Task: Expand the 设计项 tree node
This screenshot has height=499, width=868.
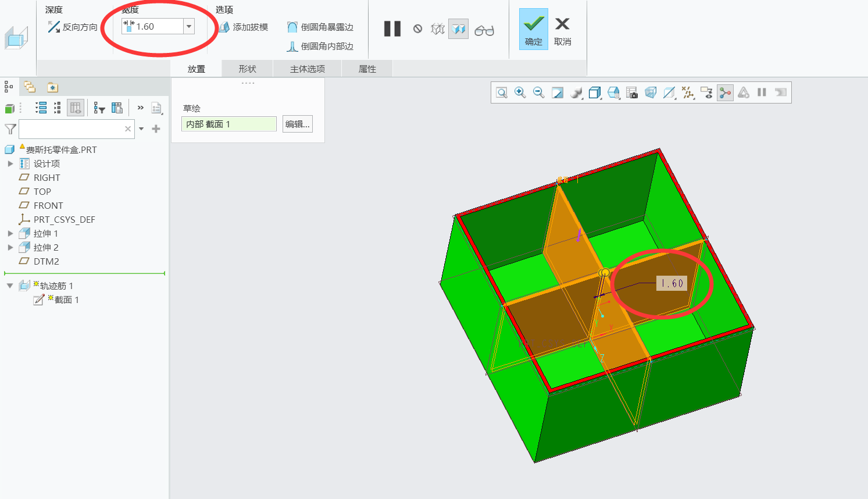Action: coord(10,163)
